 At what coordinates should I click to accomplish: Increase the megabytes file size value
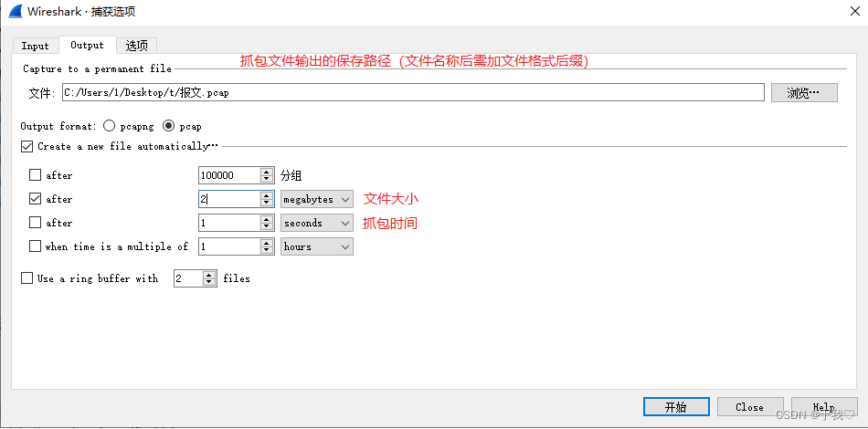(x=267, y=195)
